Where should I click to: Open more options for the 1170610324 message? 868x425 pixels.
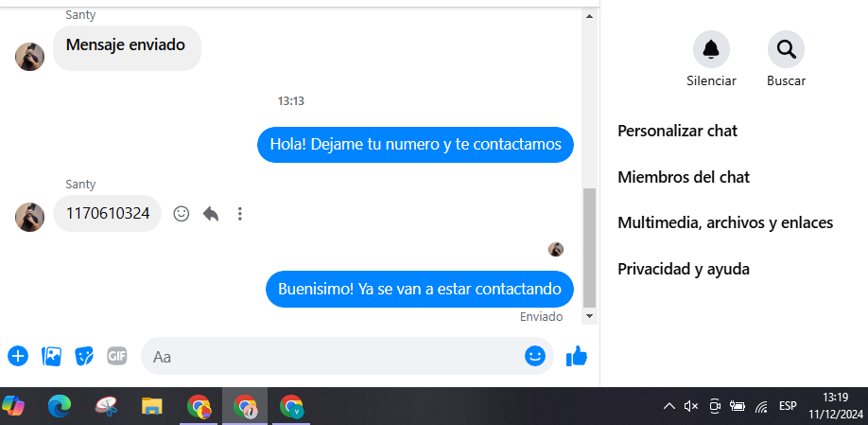pos(240,213)
